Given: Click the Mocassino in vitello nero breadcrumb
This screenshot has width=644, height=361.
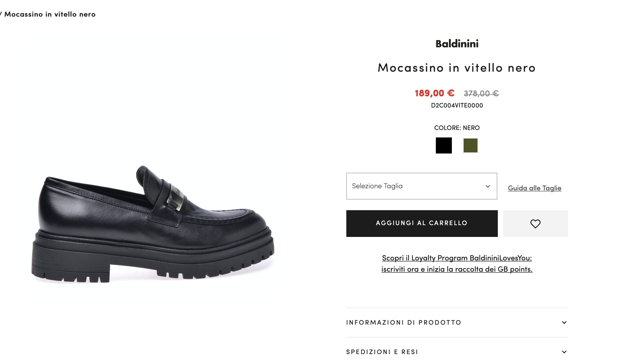Looking at the screenshot, I should [x=50, y=14].
